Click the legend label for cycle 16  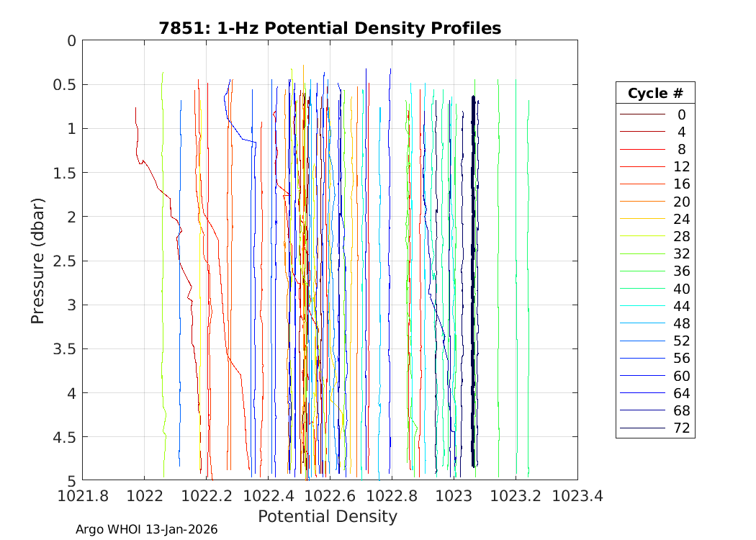tap(680, 184)
